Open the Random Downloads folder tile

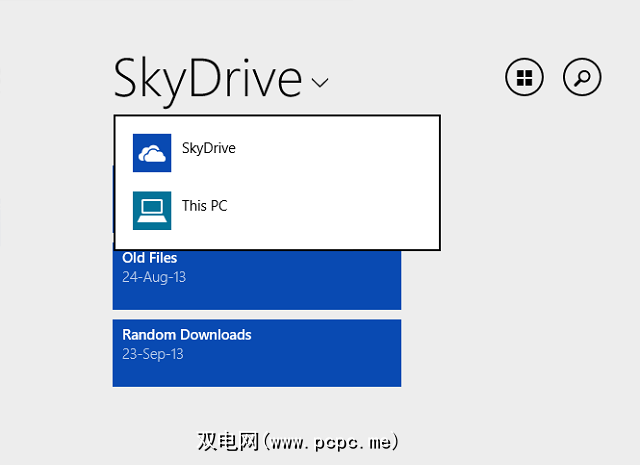tap(257, 353)
